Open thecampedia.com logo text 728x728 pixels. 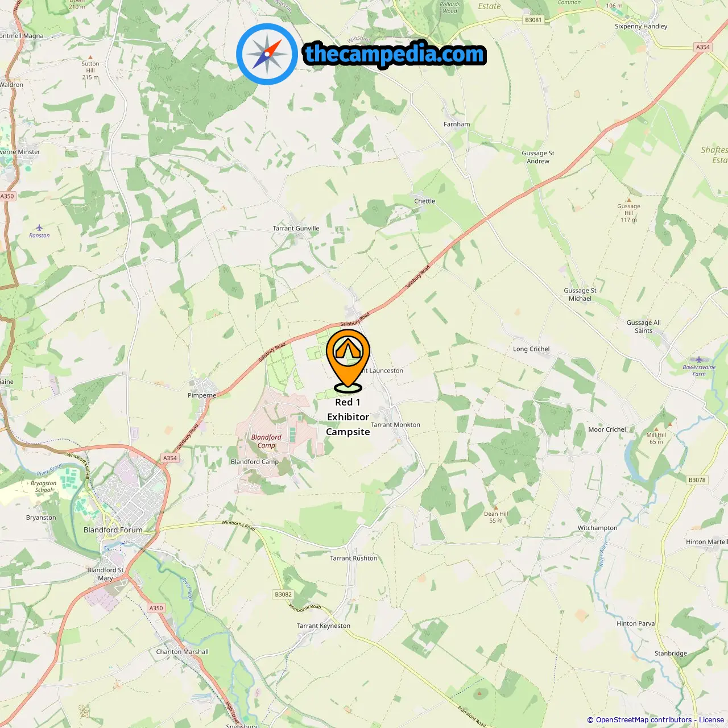click(395, 55)
